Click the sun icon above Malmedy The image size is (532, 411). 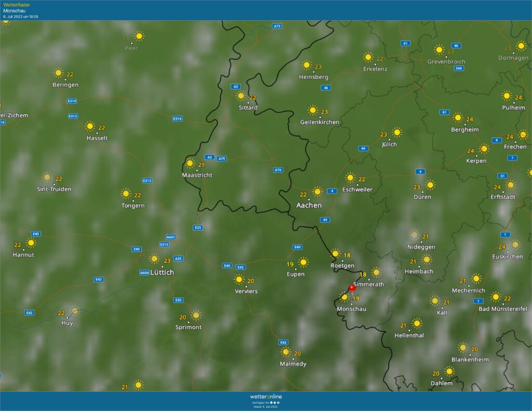286,352
